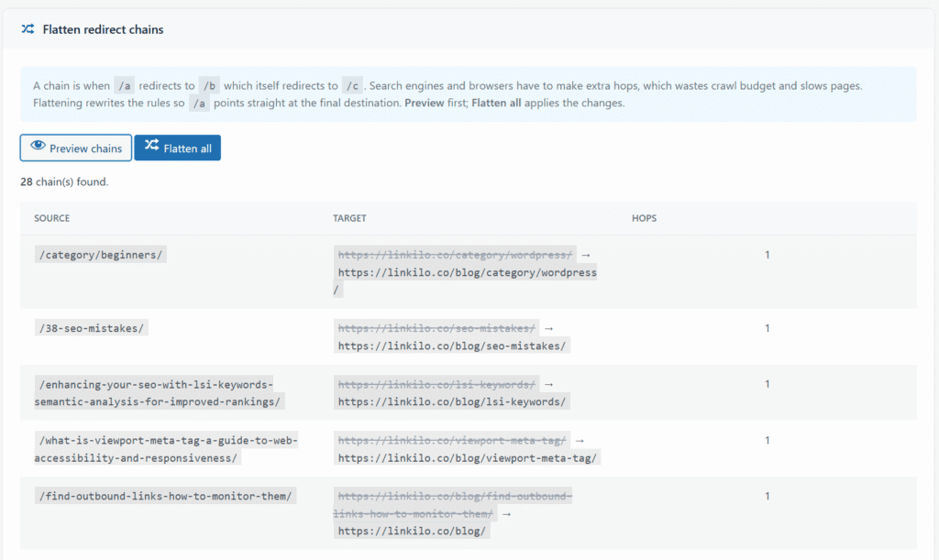939x560 pixels.
Task: Click the shuffle icon beside Flatten redirect chains
Action: [x=28, y=28]
